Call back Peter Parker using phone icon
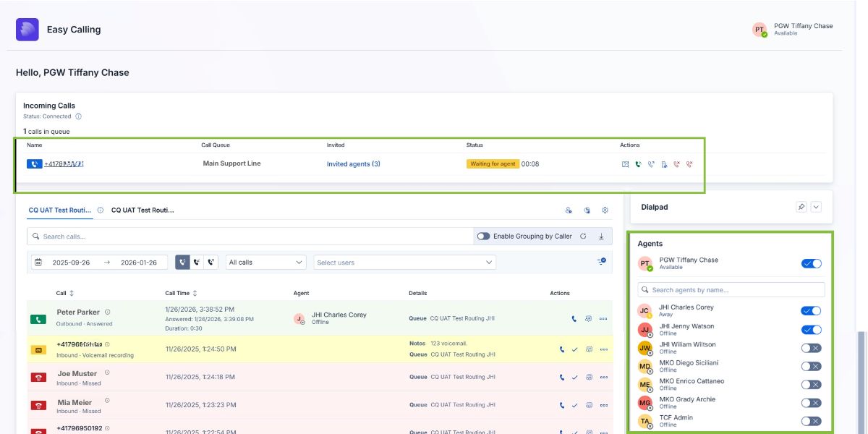 574,318
